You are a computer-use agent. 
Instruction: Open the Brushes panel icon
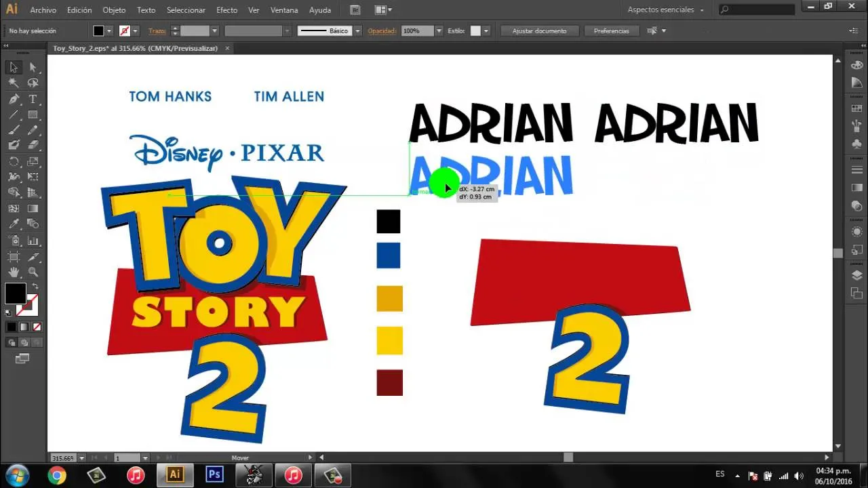coord(856,126)
